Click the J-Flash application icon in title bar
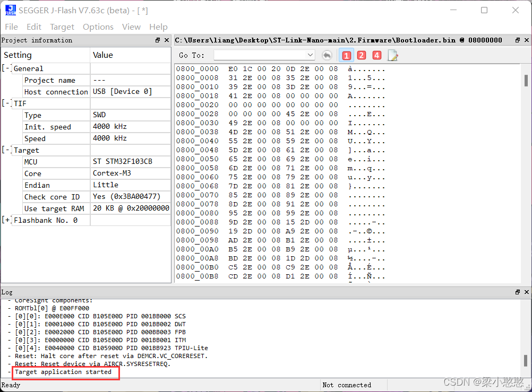The height and width of the screenshot is (392, 532). point(10,10)
